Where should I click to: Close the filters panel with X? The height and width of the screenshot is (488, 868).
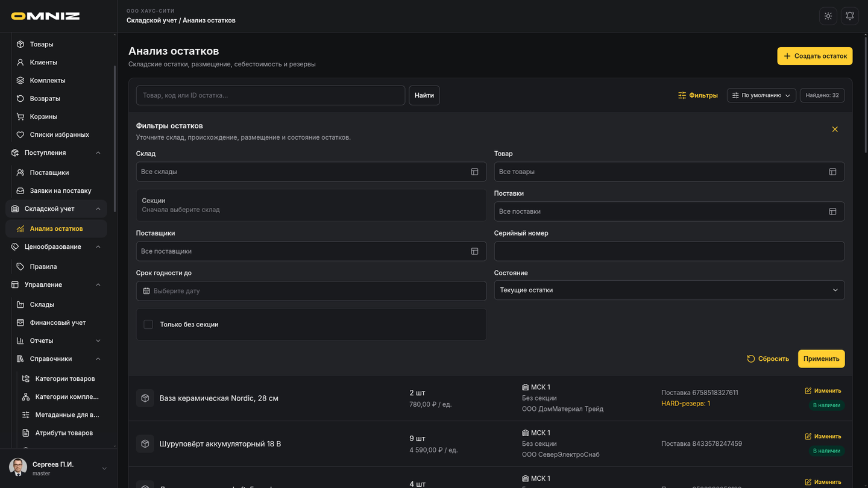[835, 130]
